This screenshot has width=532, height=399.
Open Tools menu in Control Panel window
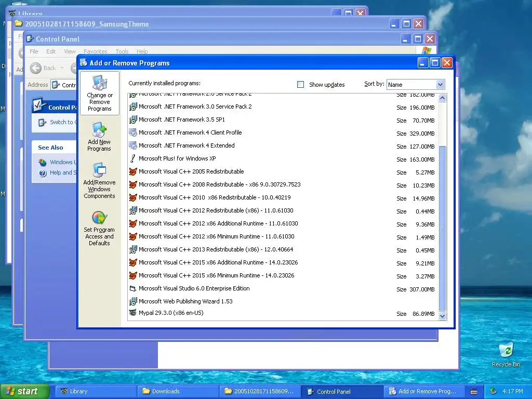pyautogui.click(x=122, y=51)
